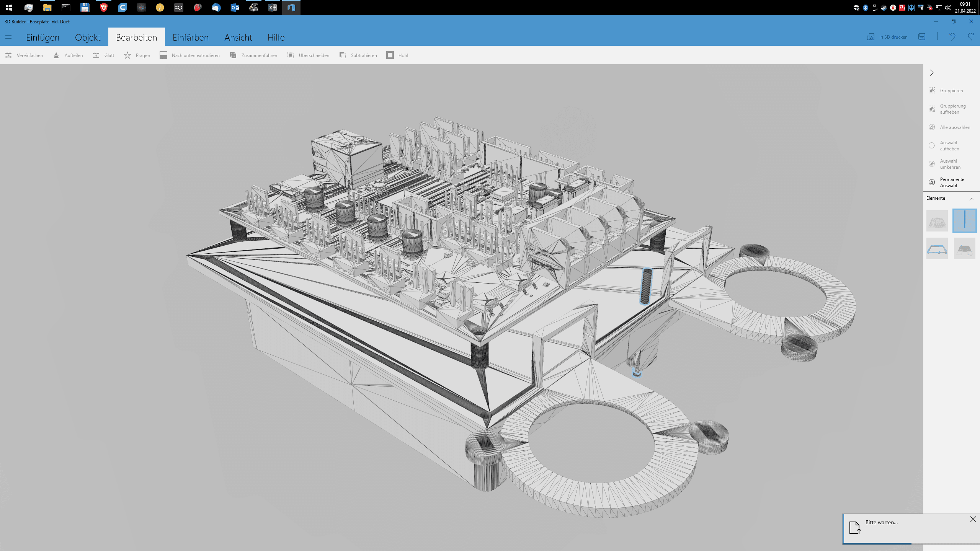Click the Vereinfachen simplify tool
This screenshot has width=980, height=551.
pos(24,55)
